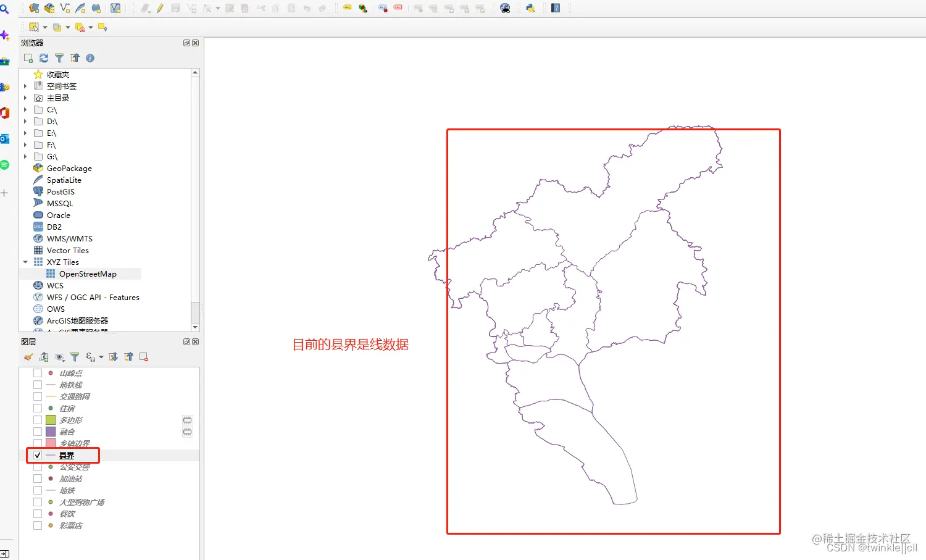Show the 地铁线 layer

(x=37, y=384)
